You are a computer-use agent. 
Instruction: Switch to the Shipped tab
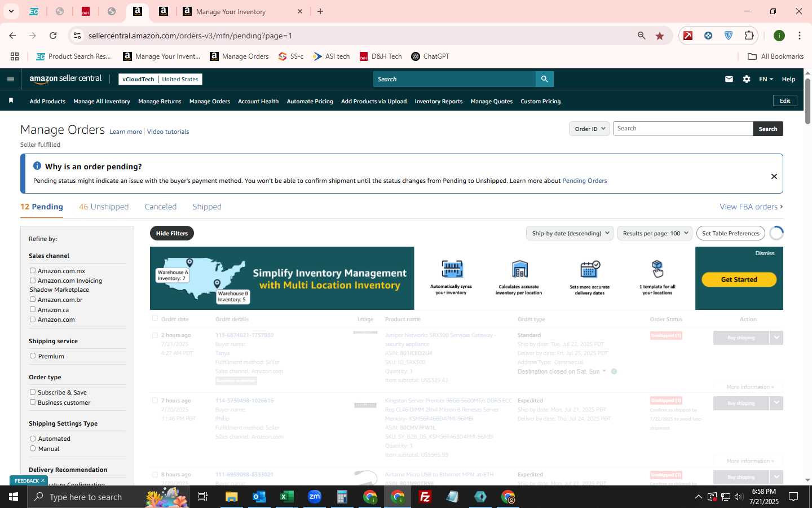pos(207,207)
